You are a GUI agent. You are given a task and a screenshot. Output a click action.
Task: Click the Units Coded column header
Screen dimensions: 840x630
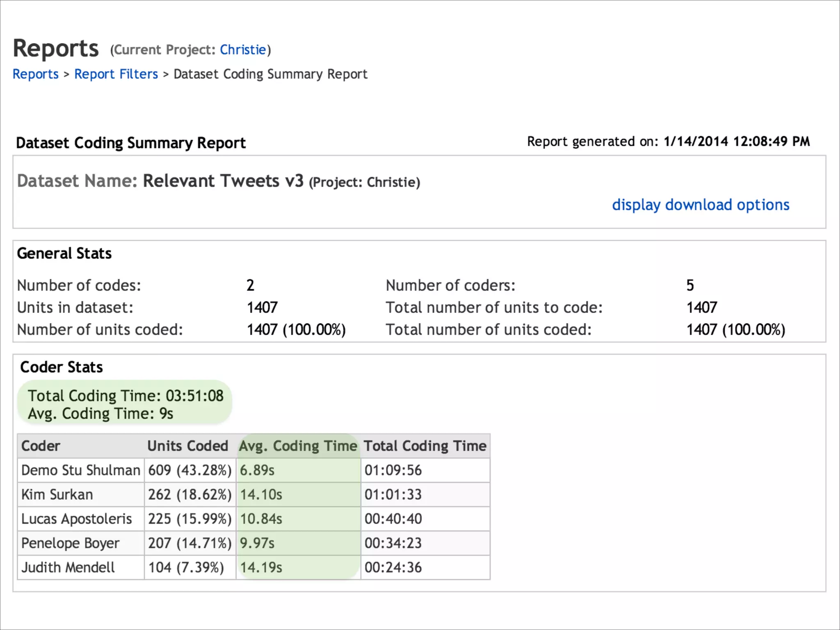pos(187,446)
